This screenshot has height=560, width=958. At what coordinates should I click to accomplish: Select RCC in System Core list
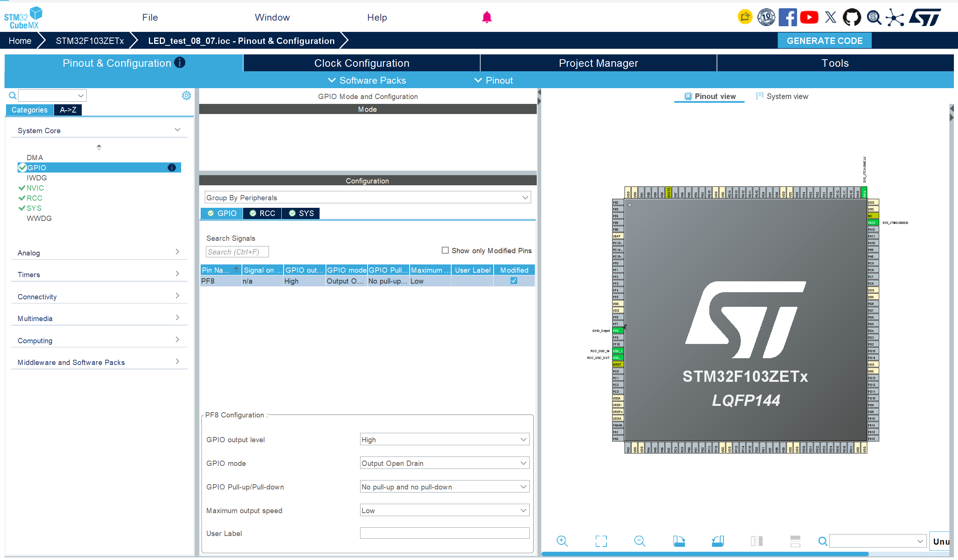coord(34,198)
